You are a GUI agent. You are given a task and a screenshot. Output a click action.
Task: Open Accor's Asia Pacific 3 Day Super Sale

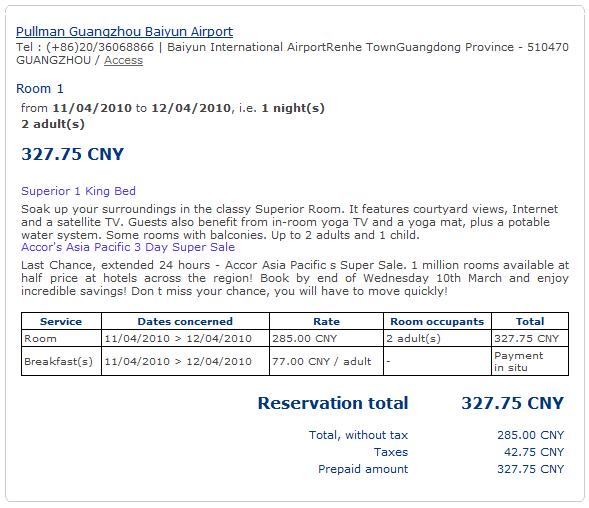point(128,247)
